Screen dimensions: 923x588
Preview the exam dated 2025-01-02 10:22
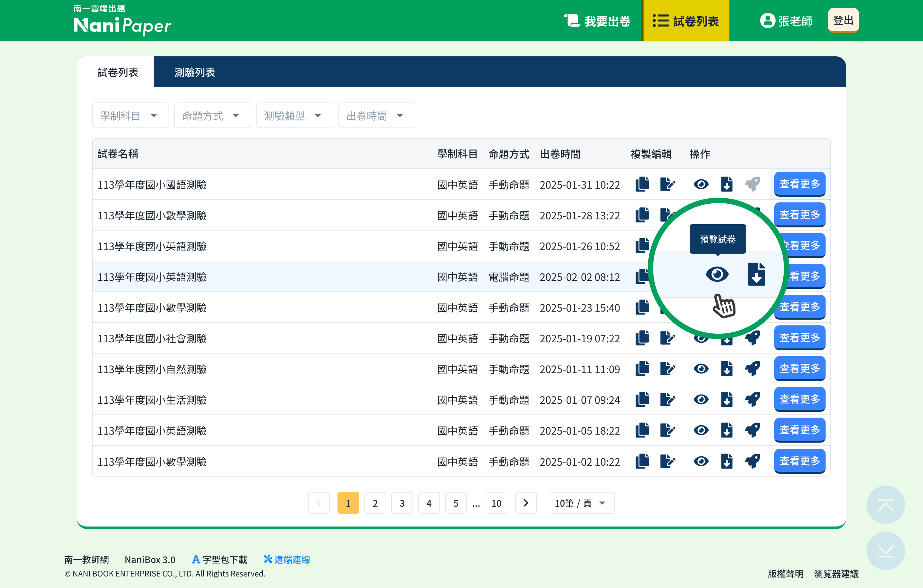701,461
